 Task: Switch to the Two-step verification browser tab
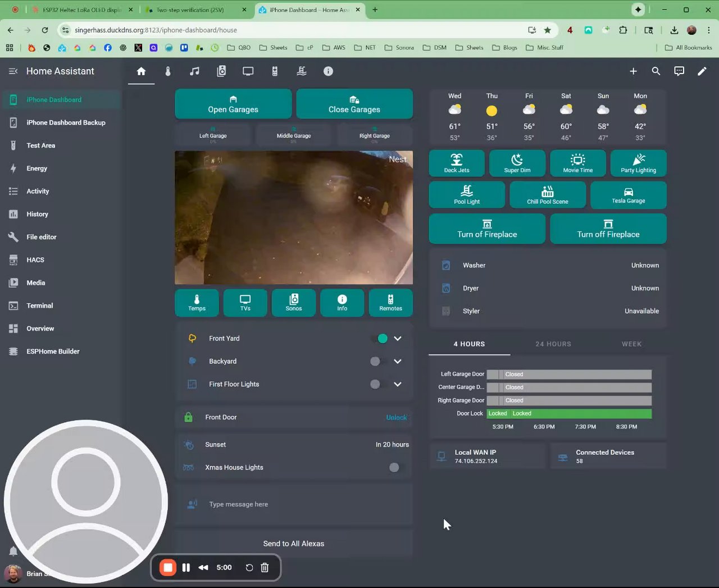click(197, 10)
